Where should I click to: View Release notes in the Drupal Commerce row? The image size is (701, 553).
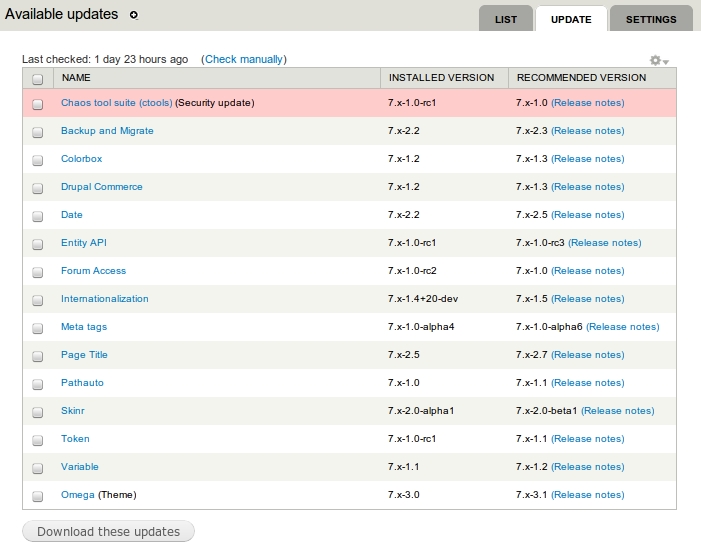pos(587,187)
